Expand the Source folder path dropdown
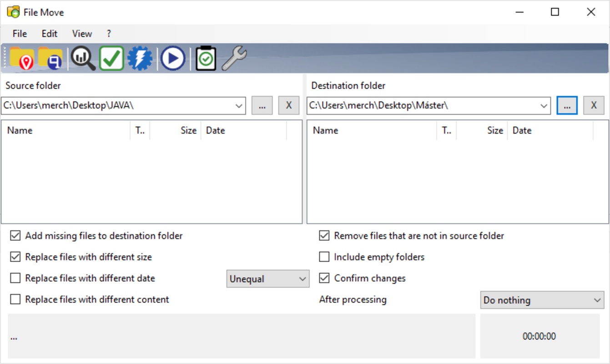610x364 pixels. pyautogui.click(x=239, y=106)
